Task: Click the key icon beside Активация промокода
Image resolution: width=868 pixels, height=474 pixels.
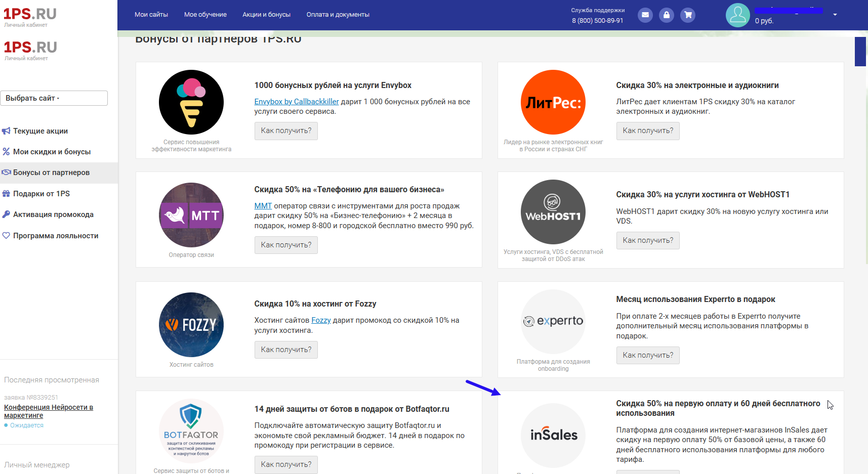Action: tap(6, 214)
